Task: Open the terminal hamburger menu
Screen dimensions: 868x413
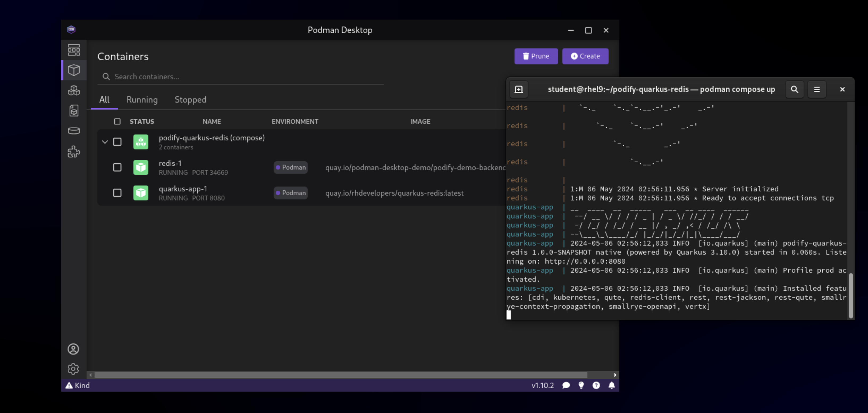Action: click(817, 89)
